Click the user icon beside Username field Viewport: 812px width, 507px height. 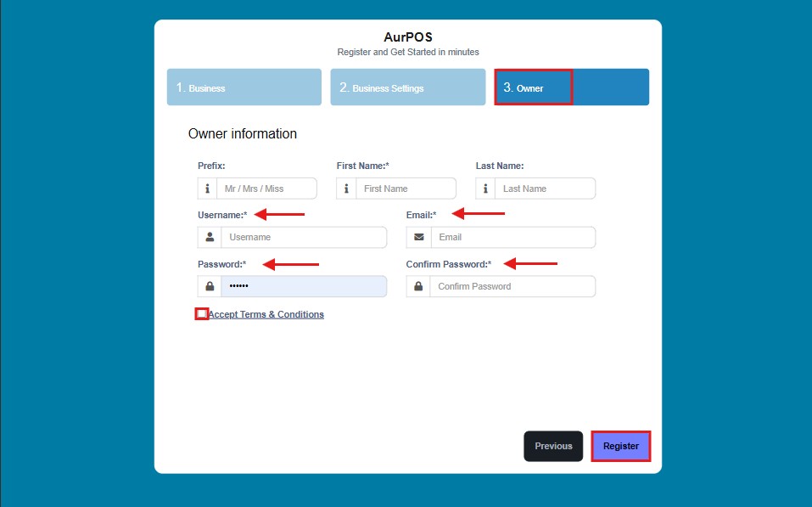click(x=210, y=237)
